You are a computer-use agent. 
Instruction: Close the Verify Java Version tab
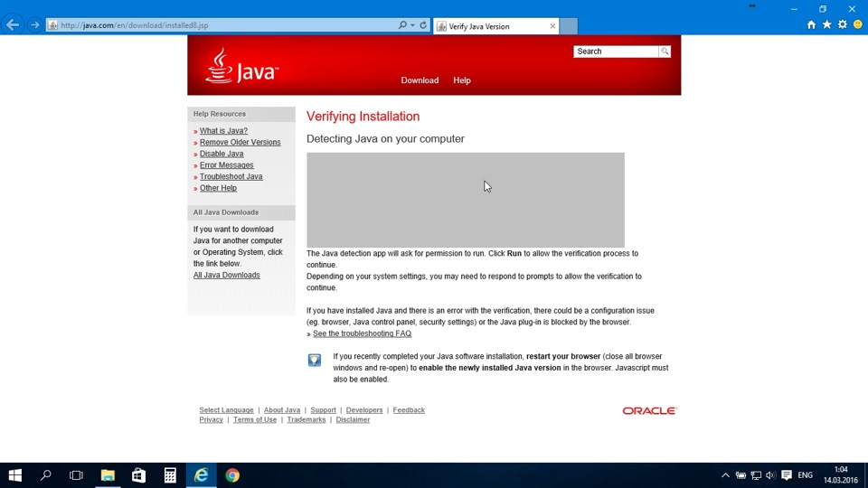[552, 26]
